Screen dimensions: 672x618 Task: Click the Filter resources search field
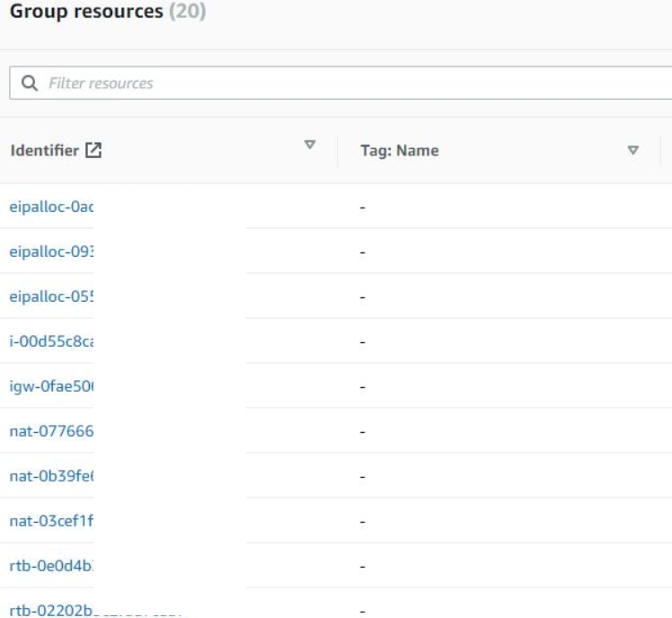[x=340, y=83]
